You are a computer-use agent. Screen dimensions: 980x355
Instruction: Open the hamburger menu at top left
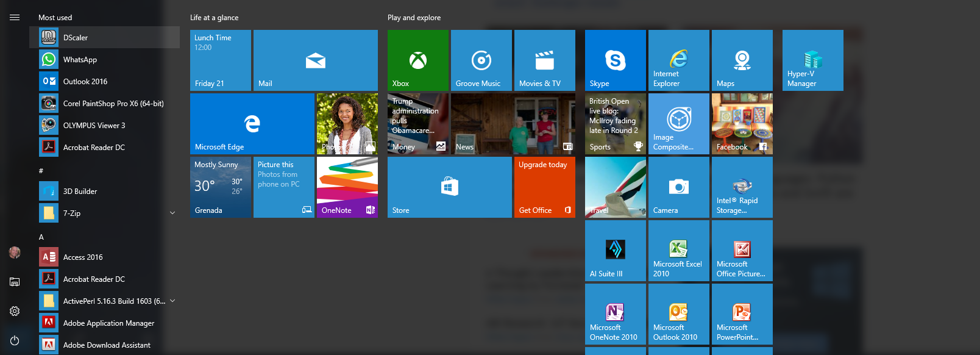coord(15,18)
